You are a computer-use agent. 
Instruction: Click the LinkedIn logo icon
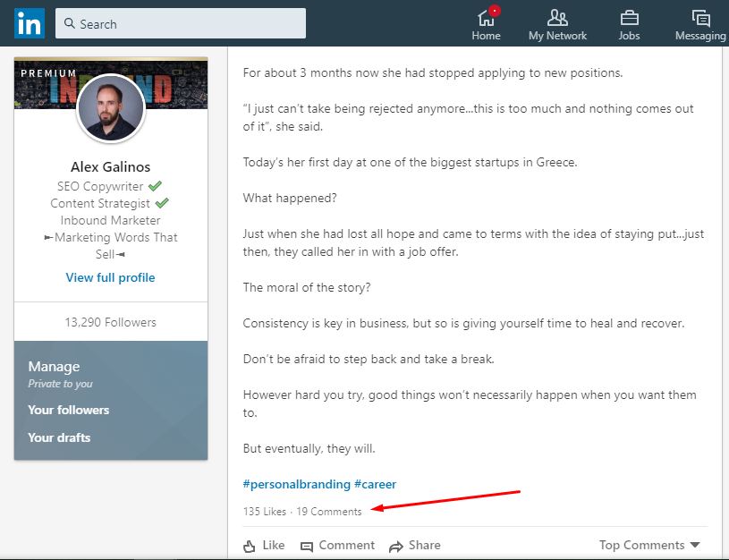pos(30,22)
